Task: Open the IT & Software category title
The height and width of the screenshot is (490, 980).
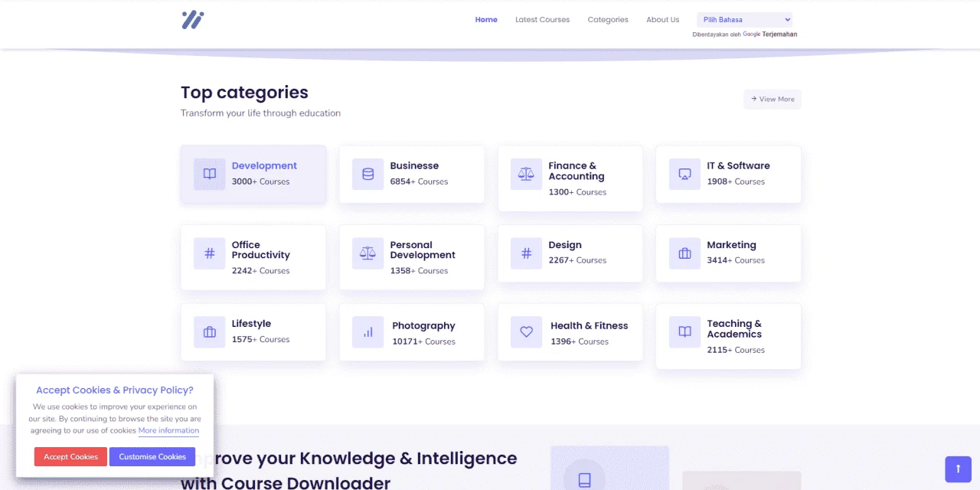Action: [738, 165]
